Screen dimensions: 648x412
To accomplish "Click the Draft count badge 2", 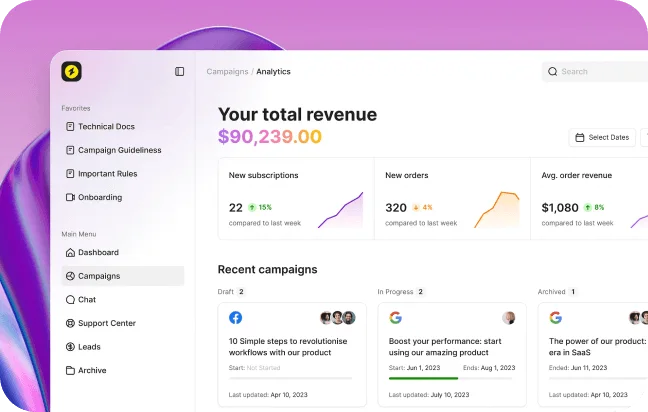I will [x=241, y=292].
